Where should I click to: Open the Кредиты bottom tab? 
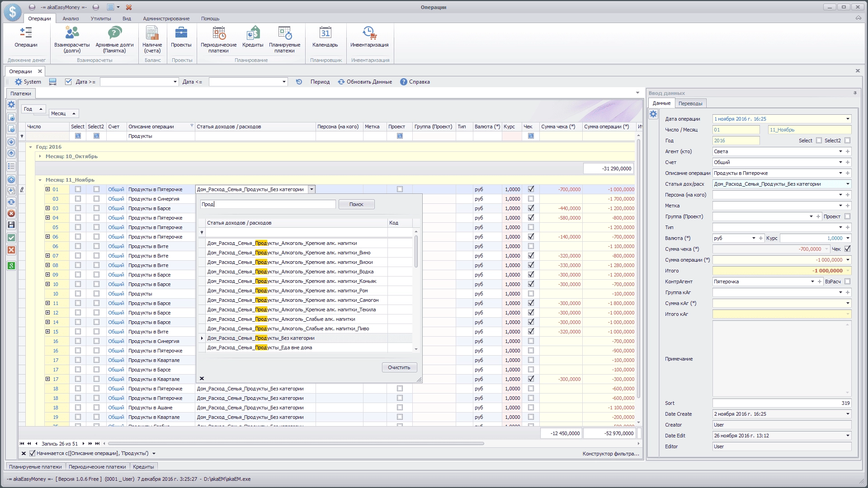click(143, 467)
